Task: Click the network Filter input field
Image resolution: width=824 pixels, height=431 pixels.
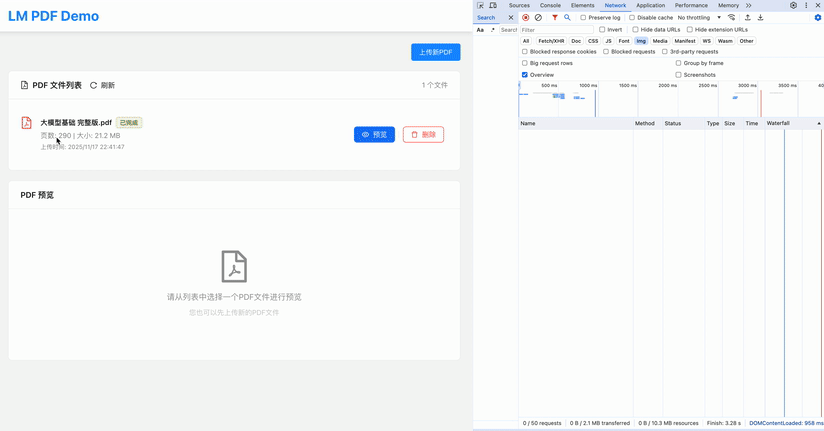Action: (557, 30)
